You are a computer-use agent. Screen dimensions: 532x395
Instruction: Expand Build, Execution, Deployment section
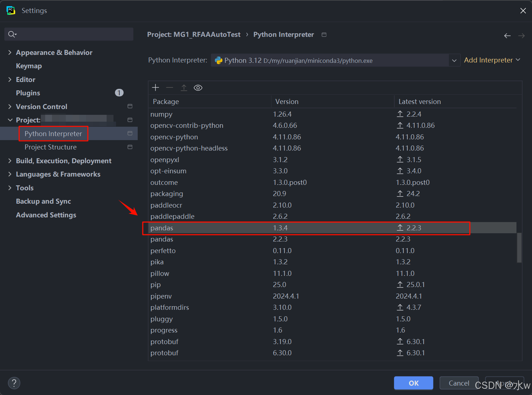10,161
